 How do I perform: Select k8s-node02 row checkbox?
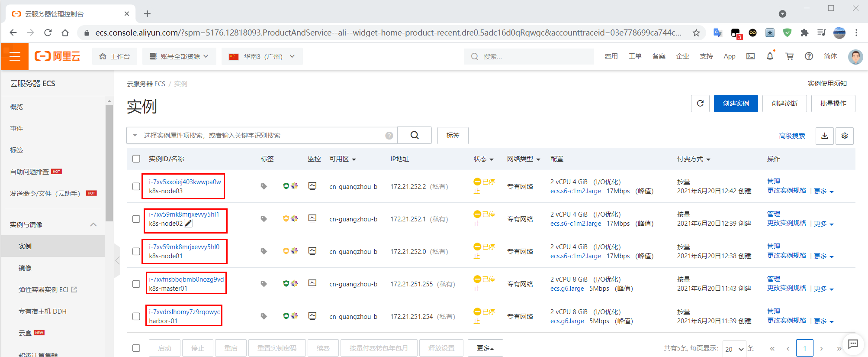pos(136,219)
